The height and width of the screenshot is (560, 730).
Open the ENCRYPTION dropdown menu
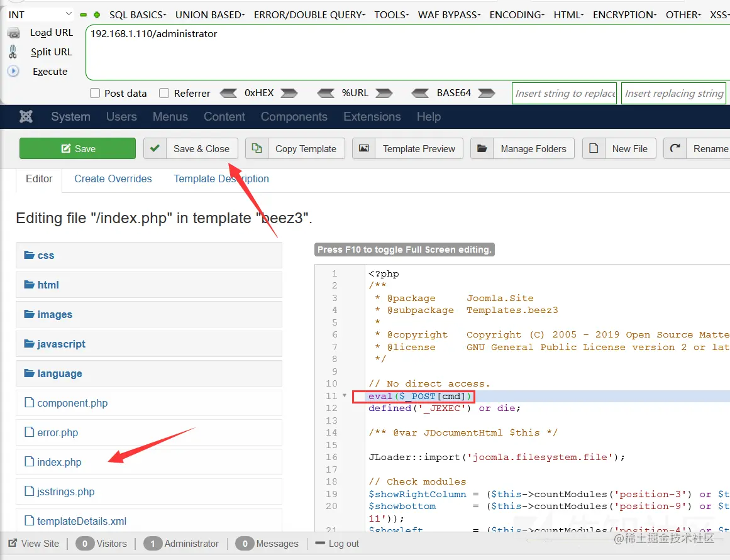tap(625, 15)
